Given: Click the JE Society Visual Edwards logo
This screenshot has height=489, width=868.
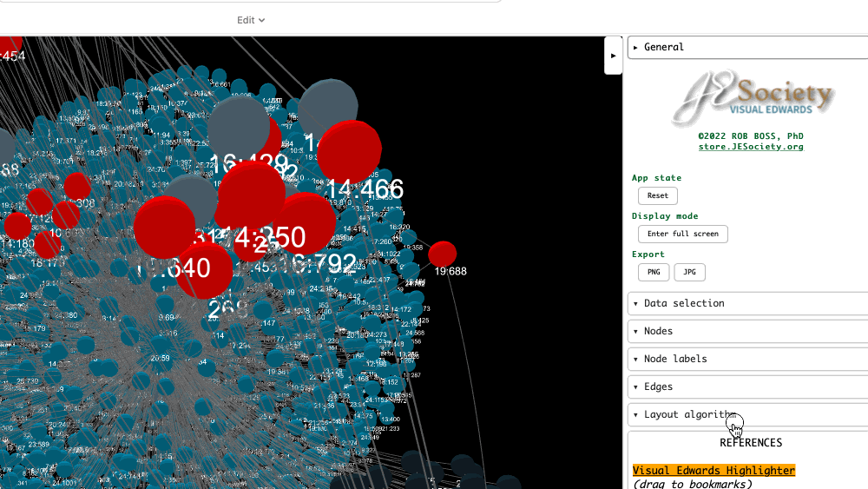Looking at the screenshot, I should (751, 96).
